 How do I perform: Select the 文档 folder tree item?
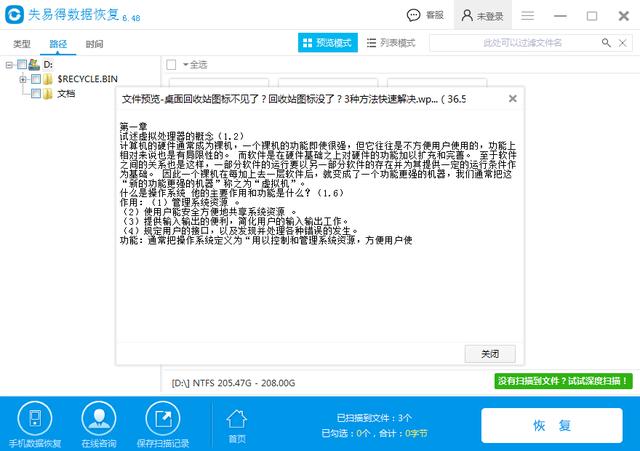coord(66,93)
